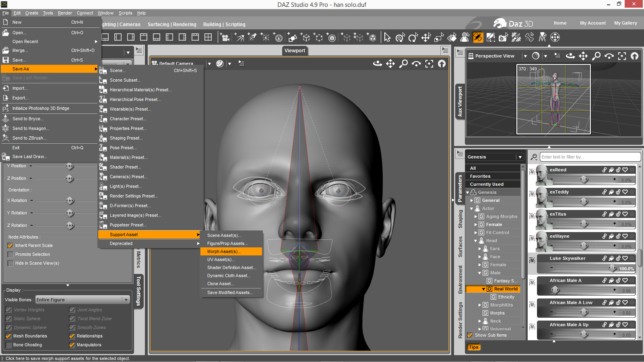Click the African Male A slider handle
This screenshot has width=644, height=362.
pyautogui.click(x=555, y=290)
